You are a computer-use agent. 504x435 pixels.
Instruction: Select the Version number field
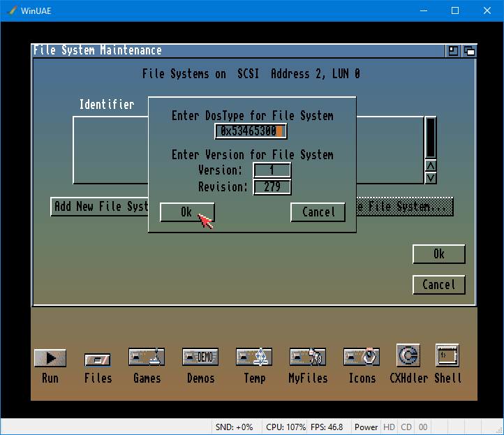[272, 171]
